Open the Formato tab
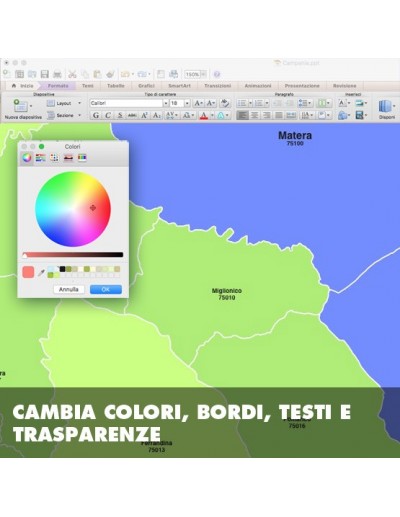 (58, 86)
